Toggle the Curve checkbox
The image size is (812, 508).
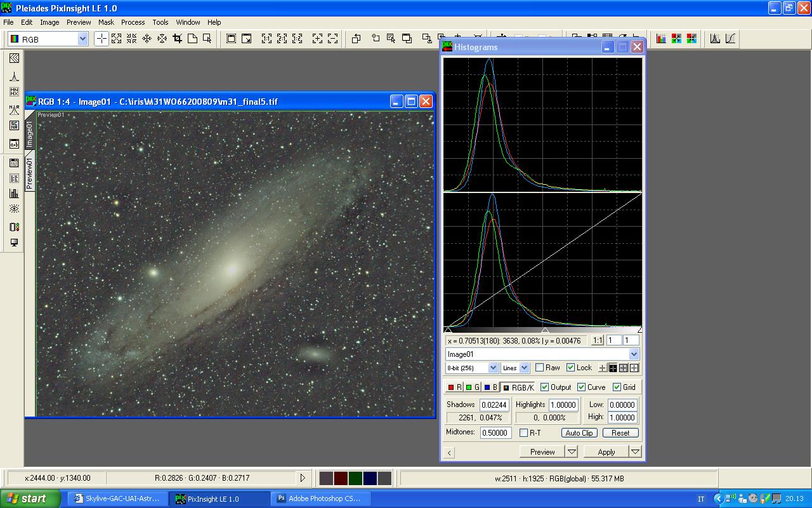[x=581, y=387]
